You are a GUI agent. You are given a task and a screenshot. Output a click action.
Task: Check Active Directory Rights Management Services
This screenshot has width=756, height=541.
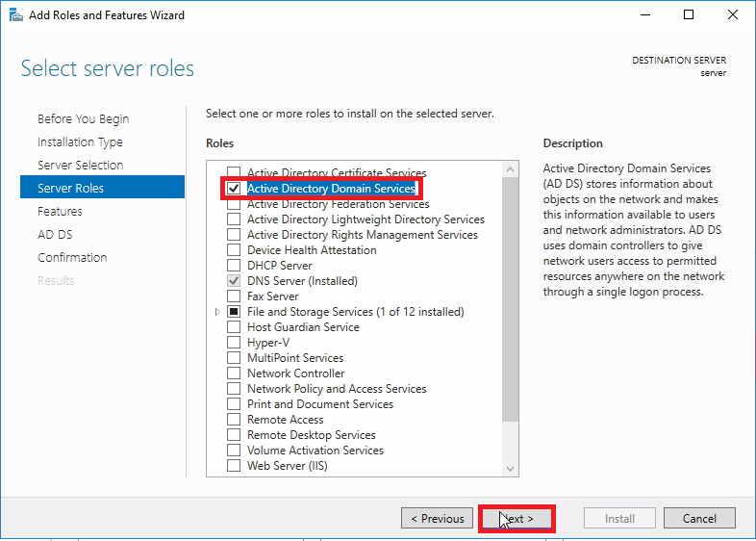234,235
